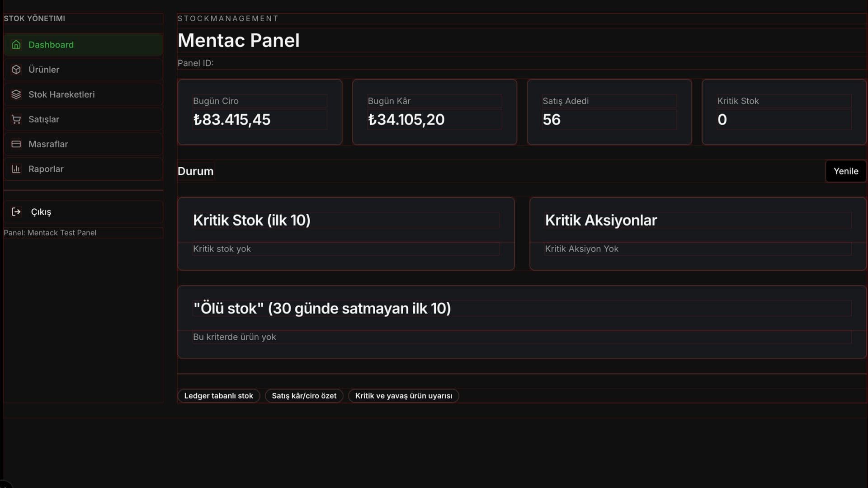Click the layers icon for Stok Hareketleri
The height and width of the screenshot is (488, 868).
pyautogui.click(x=16, y=94)
